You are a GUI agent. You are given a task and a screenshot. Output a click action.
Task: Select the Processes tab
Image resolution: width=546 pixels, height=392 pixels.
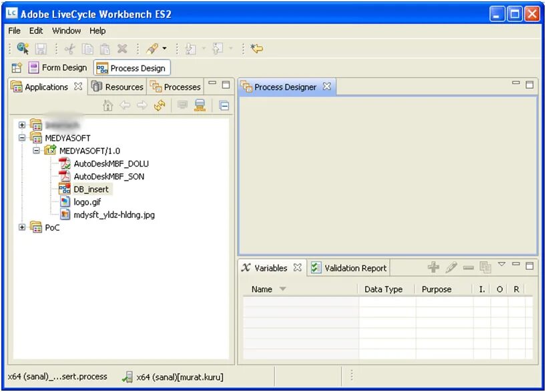175,87
